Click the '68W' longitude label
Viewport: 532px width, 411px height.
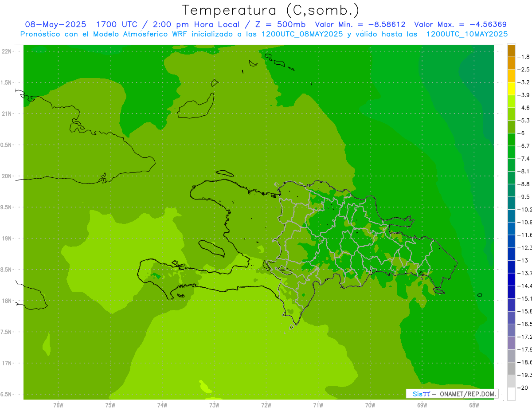click(x=474, y=405)
